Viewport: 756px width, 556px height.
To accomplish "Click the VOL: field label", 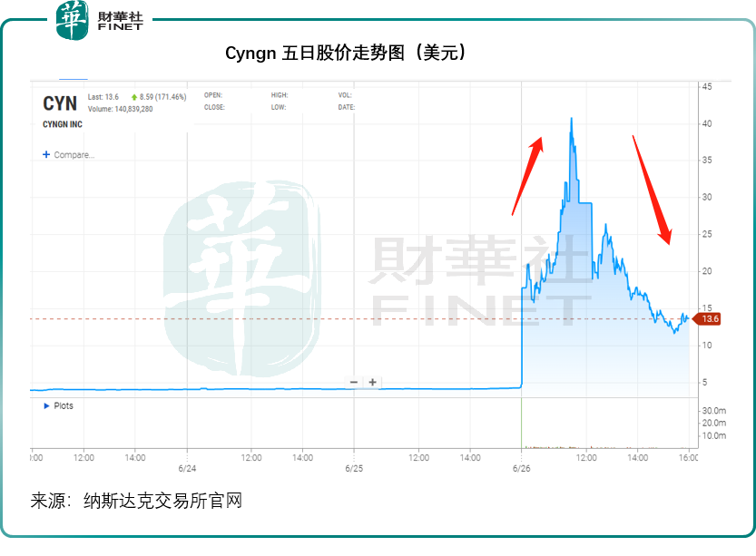I will click(345, 95).
